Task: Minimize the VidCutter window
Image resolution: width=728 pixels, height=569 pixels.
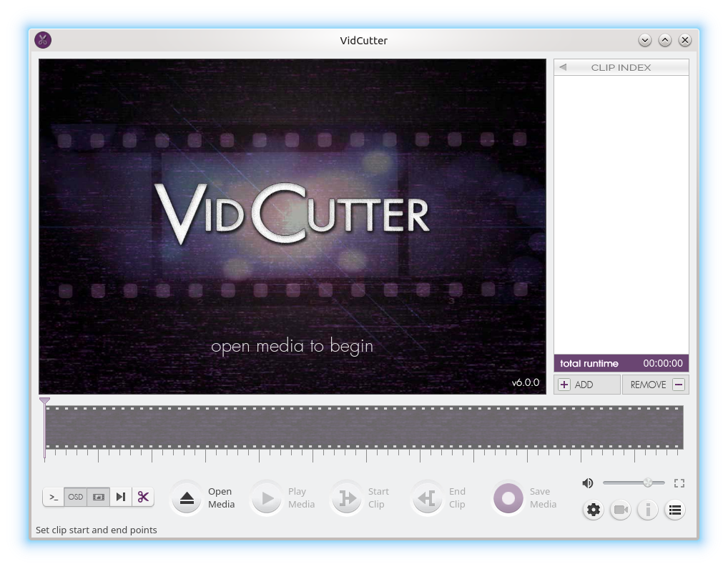Action: 644,40
